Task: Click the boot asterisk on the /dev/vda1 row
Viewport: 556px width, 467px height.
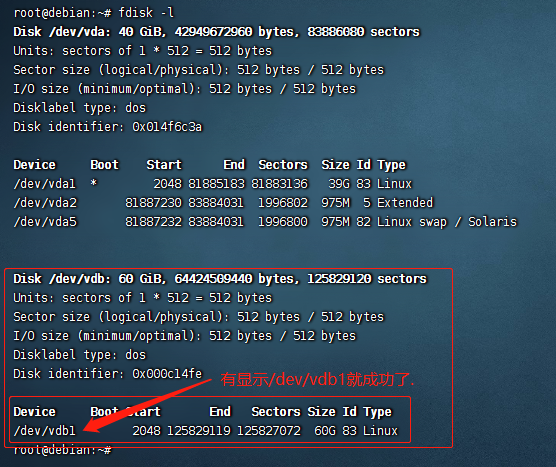Action: (x=94, y=183)
